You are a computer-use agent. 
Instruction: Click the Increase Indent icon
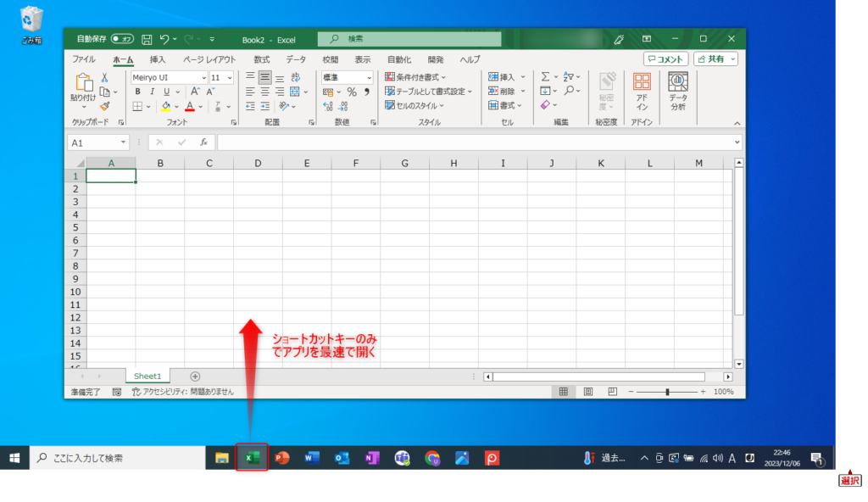click(265, 106)
